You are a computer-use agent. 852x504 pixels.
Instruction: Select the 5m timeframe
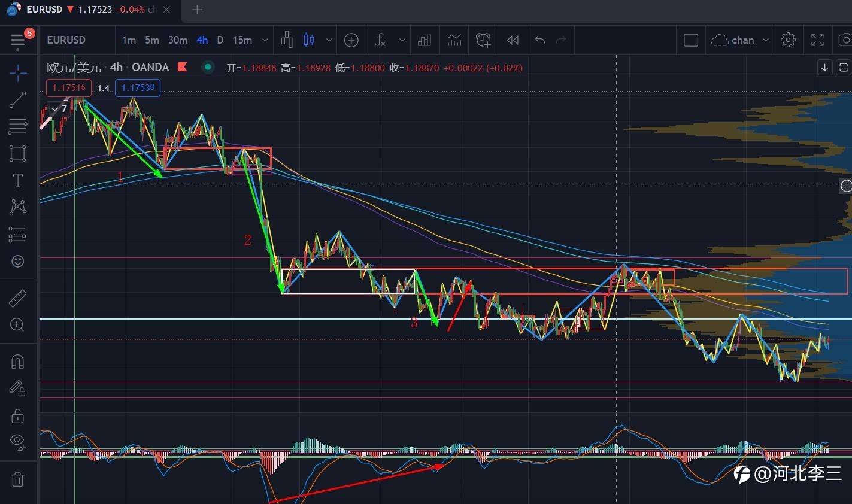[152, 40]
